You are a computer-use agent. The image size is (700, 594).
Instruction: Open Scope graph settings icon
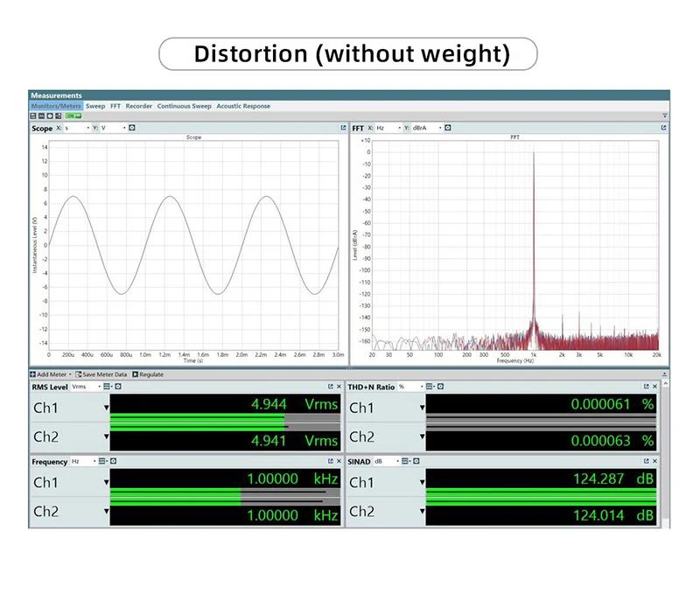click(x=132, y=128)
